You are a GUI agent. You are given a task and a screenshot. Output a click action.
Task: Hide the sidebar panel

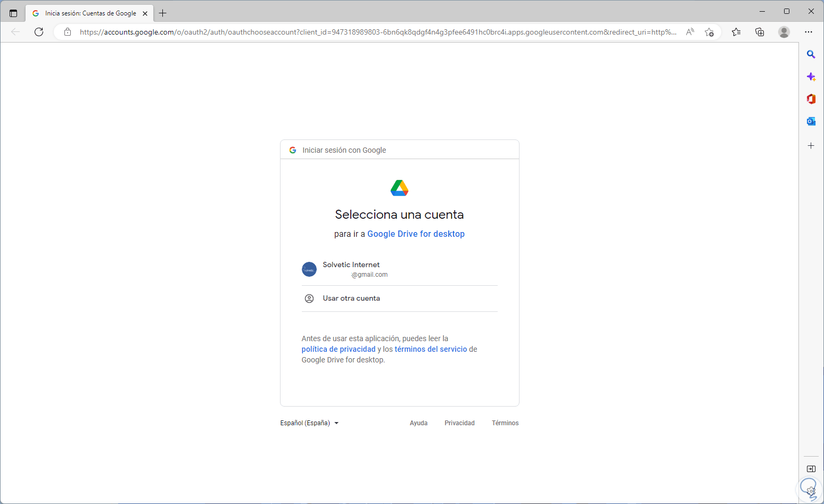(x=811, y=469)
